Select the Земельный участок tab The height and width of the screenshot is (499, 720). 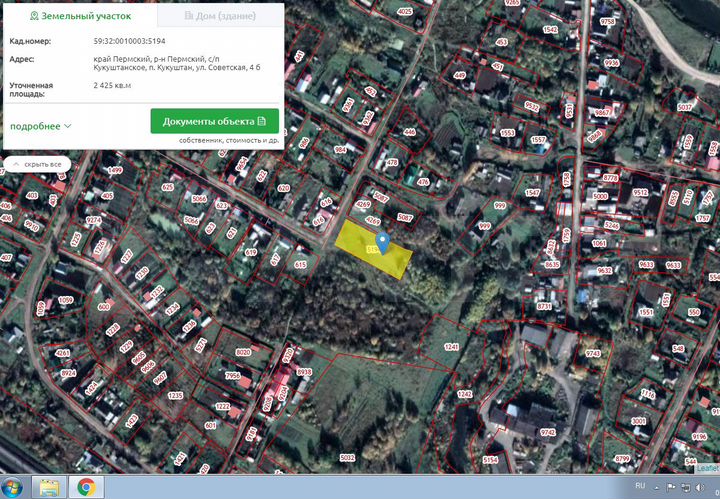[x=80, y=17]
